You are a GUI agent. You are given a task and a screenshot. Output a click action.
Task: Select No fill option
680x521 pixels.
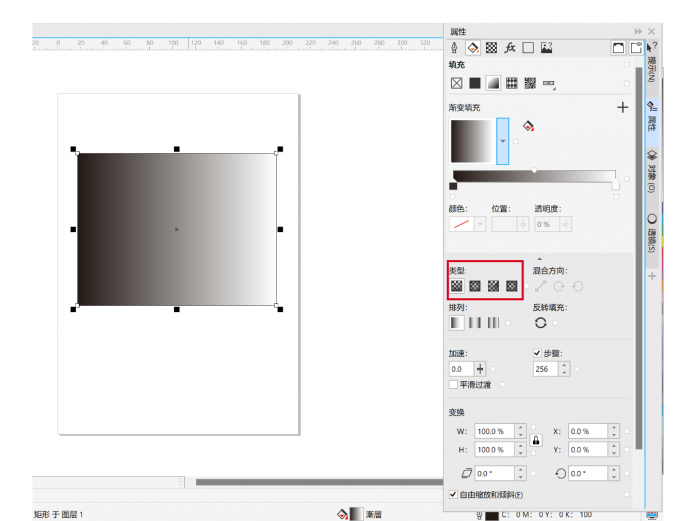point(456,83)
